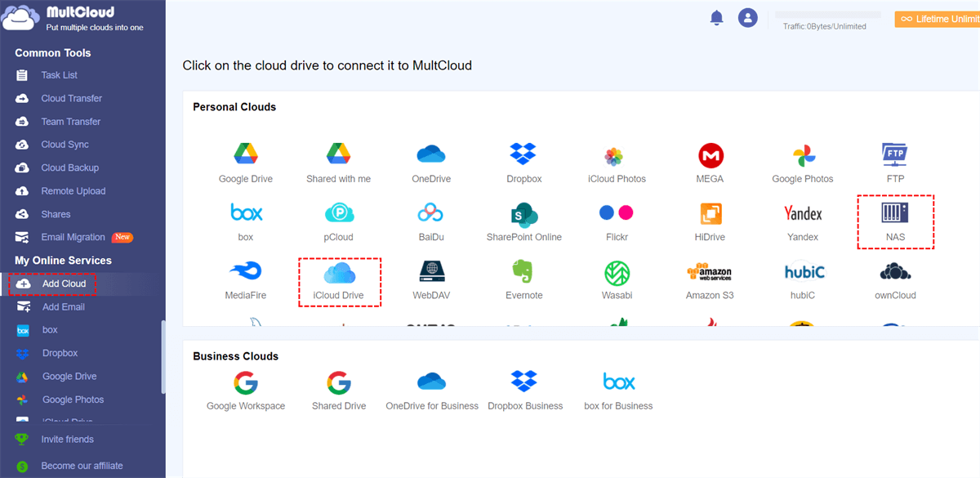Open Cloud Sync tool
This screenshot has height=478, width=980.
tap(65, 145)
